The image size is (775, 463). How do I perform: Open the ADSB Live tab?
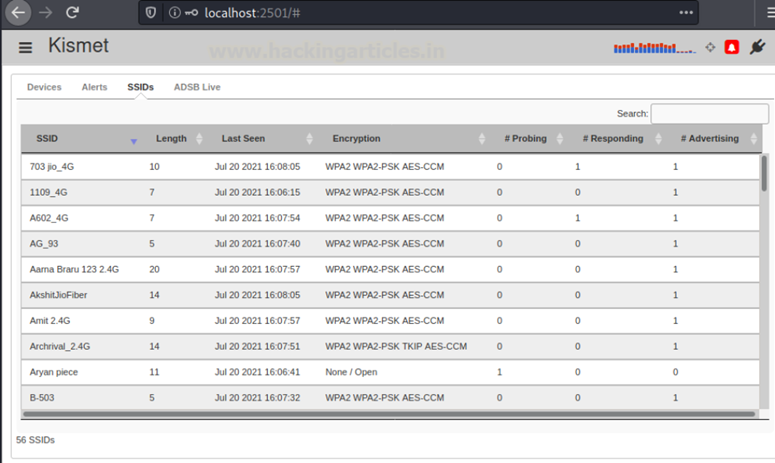197,87
